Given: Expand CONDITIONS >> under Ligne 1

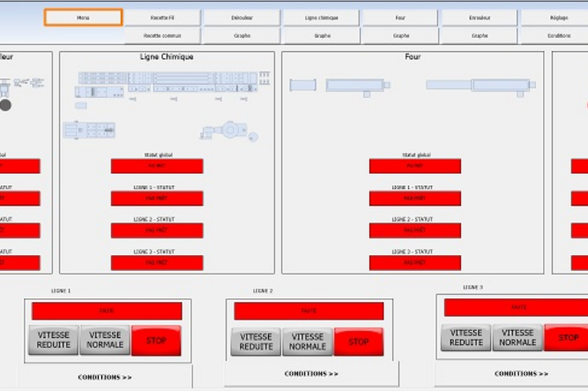Looking at the screenshot, I should pyautogui.click(x=105, y=377).
